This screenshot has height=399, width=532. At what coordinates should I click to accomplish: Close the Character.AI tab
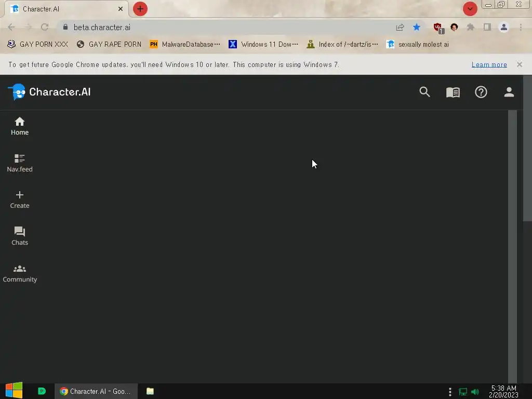[x=121, y=9]
